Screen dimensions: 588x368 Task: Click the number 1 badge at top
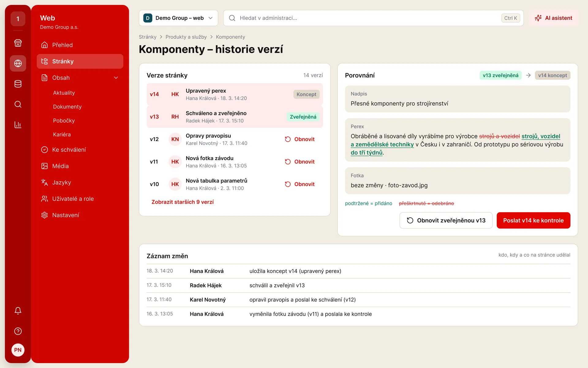18,19
